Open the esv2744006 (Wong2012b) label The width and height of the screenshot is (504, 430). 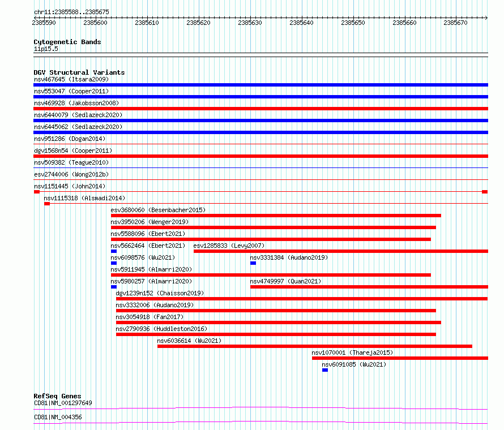point(71,174)
